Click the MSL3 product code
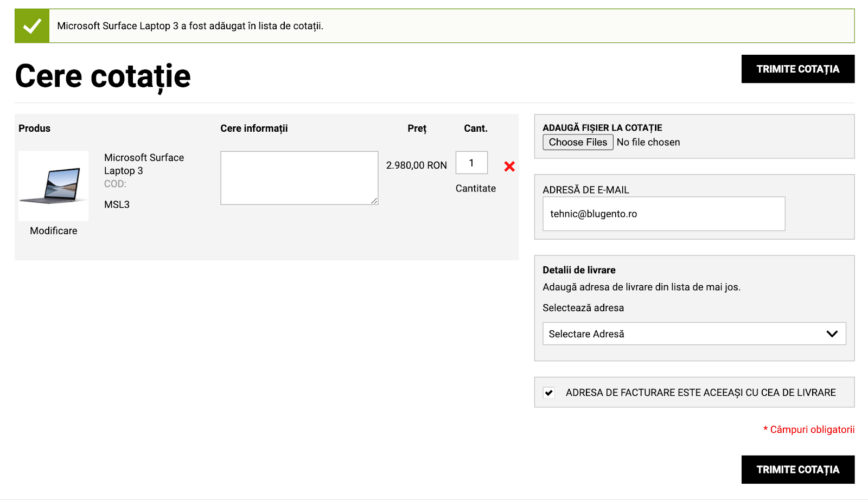This screenshot has height=500, width=868. click(x=117, y=204)
